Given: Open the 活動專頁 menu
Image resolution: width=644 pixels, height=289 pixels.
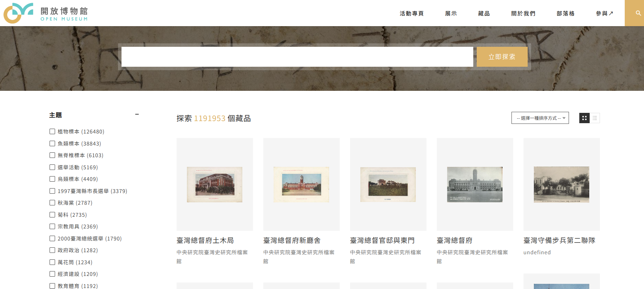Looking at the screenshot, I should (x=412, y=13).
